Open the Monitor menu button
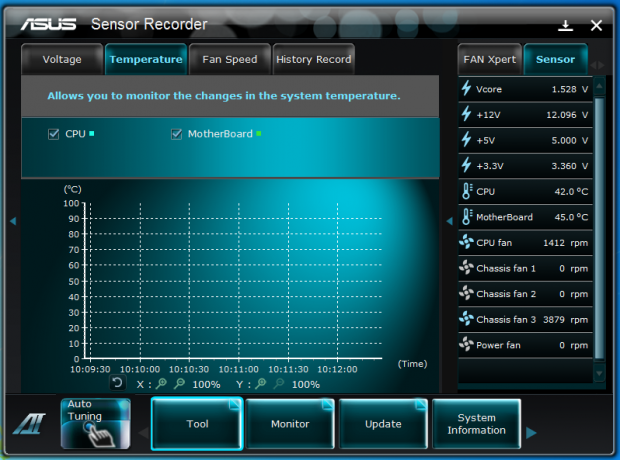 (290, 424)
